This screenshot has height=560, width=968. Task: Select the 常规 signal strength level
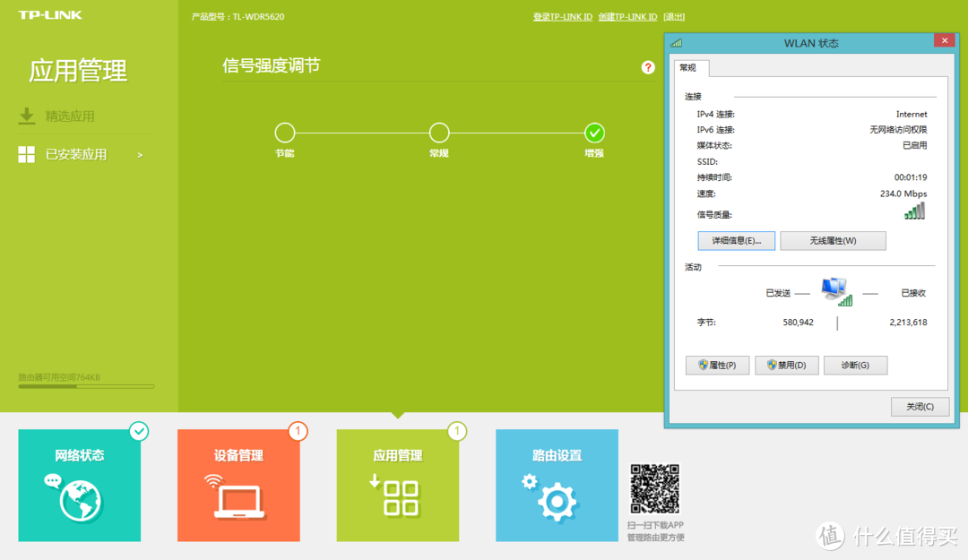(x=439, y=133)
